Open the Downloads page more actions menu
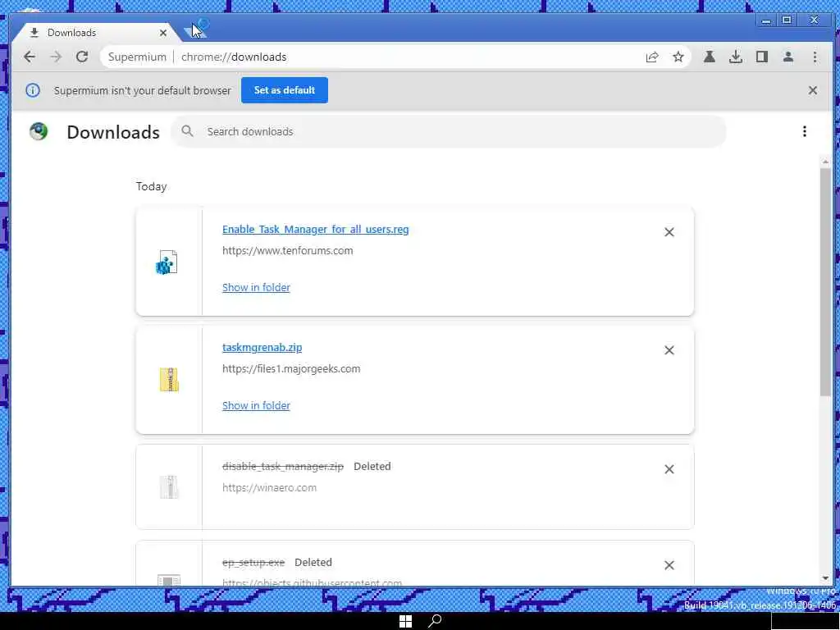 (x=805, y=131)
